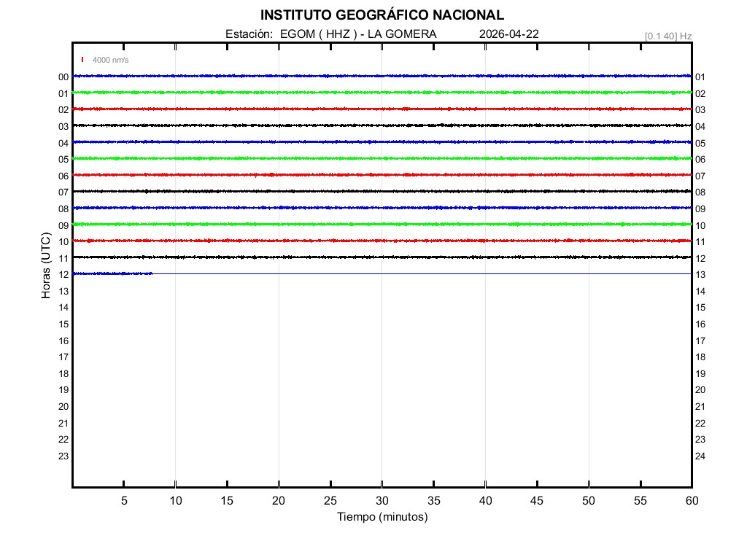Click the INSTITUTO GEOGRÁFICO NACIONAL title
747x560 pixels.
[382, 15]
